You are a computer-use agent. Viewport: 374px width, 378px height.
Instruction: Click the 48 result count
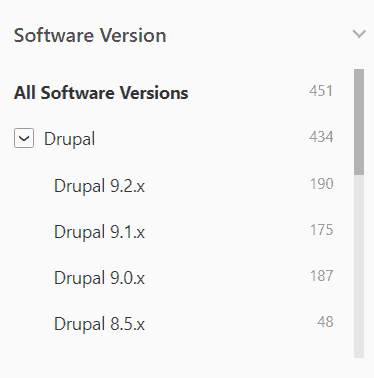tap(325, 322)
